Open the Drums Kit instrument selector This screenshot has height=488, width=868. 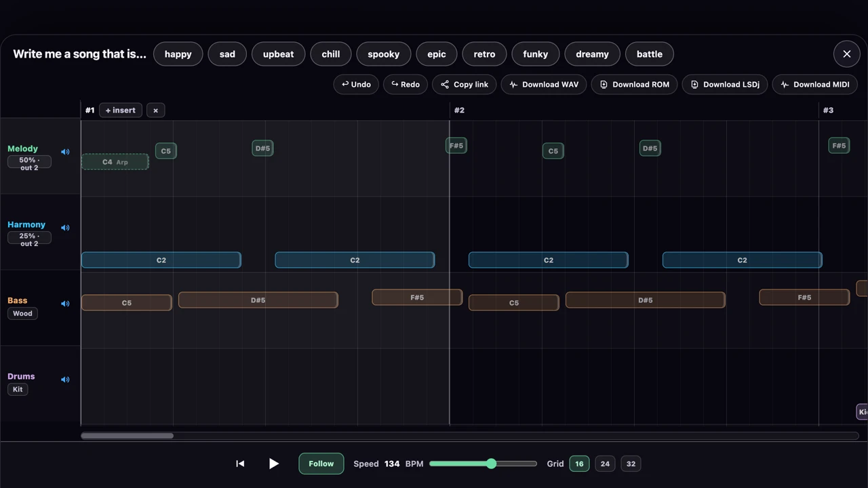coord(18,389)
